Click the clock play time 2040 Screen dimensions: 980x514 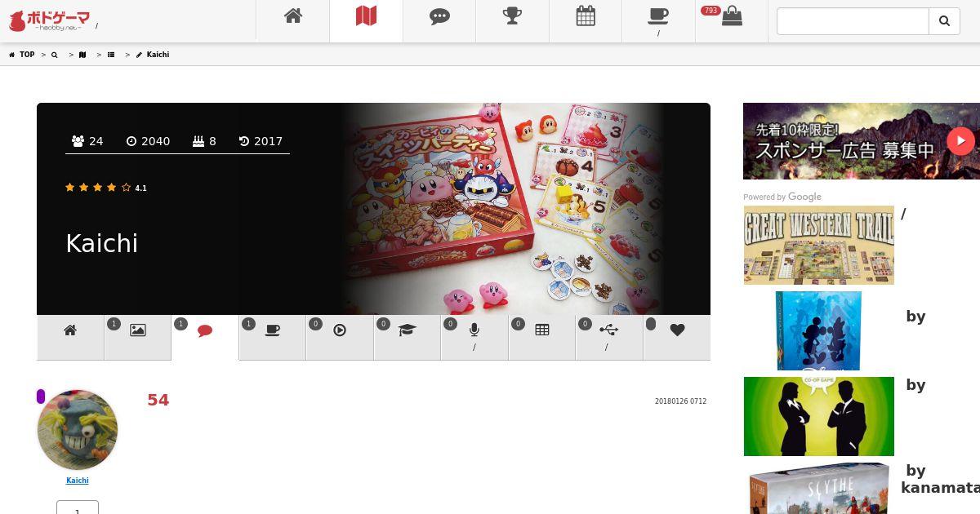[x=148, y=141]
